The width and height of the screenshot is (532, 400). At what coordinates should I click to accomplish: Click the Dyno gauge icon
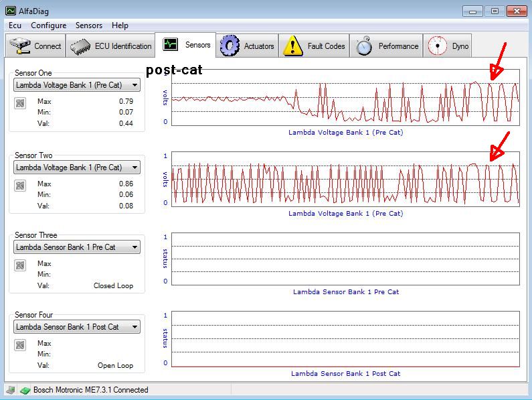coord(438,46)
